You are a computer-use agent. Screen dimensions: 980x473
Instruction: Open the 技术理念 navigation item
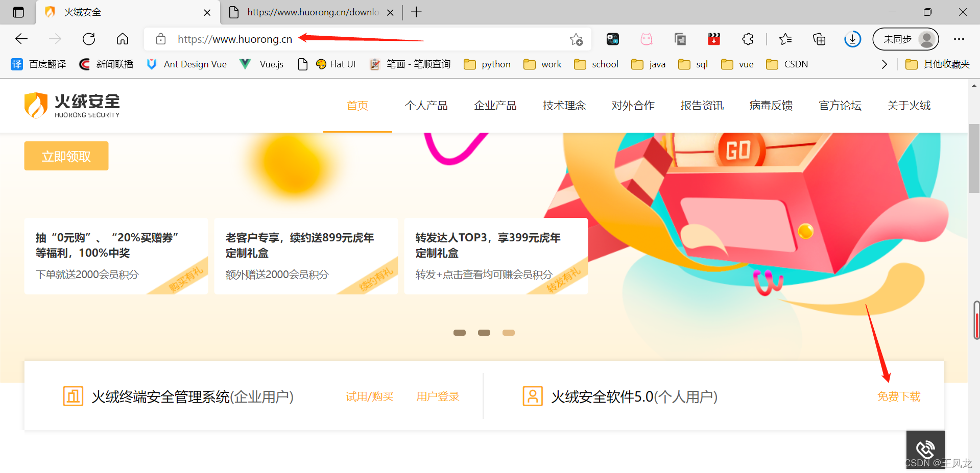point(564,106)
